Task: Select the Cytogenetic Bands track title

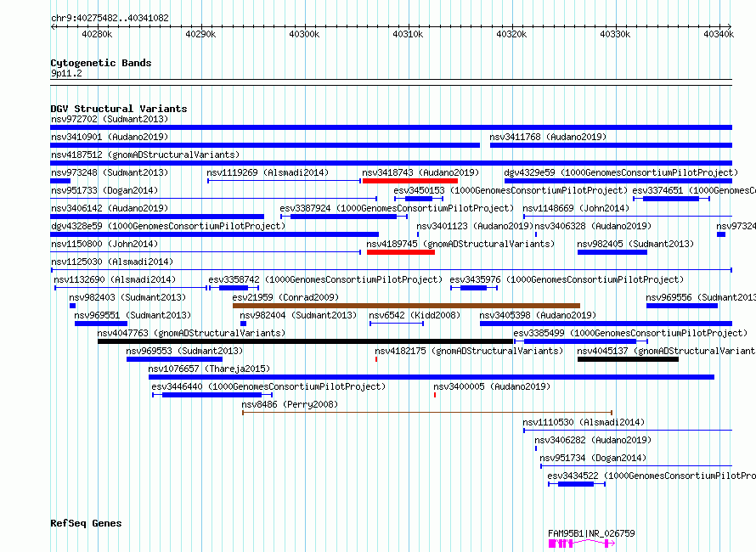Action: (x=101, y=63)
